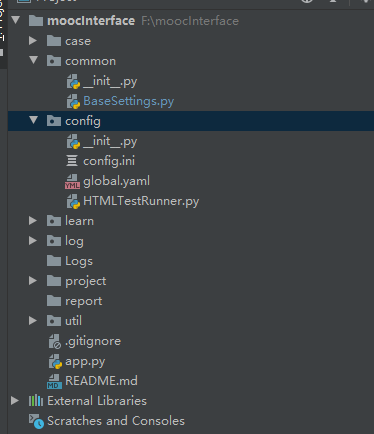Expand the project folder arrow

(x=33, y=281)
